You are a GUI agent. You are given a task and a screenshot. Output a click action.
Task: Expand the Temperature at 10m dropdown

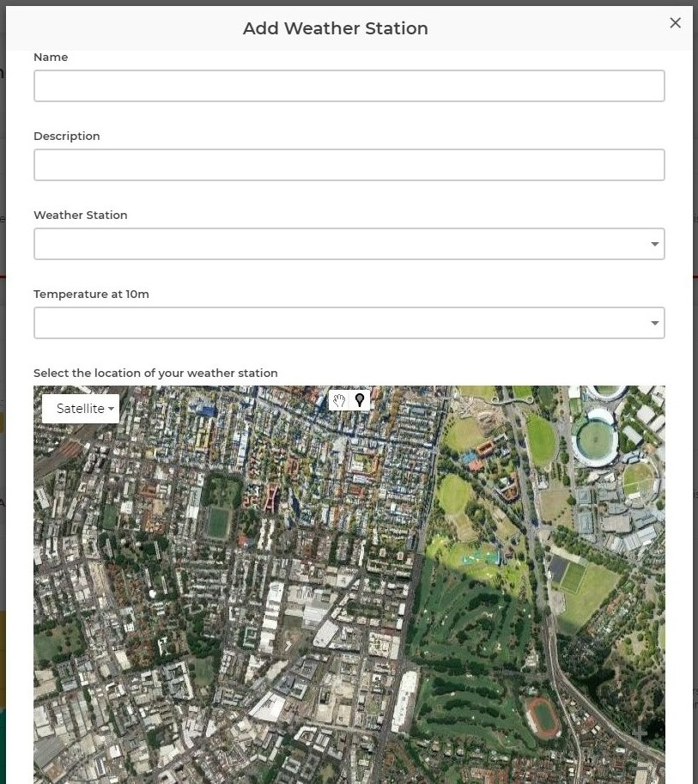[x=349, y=323]
